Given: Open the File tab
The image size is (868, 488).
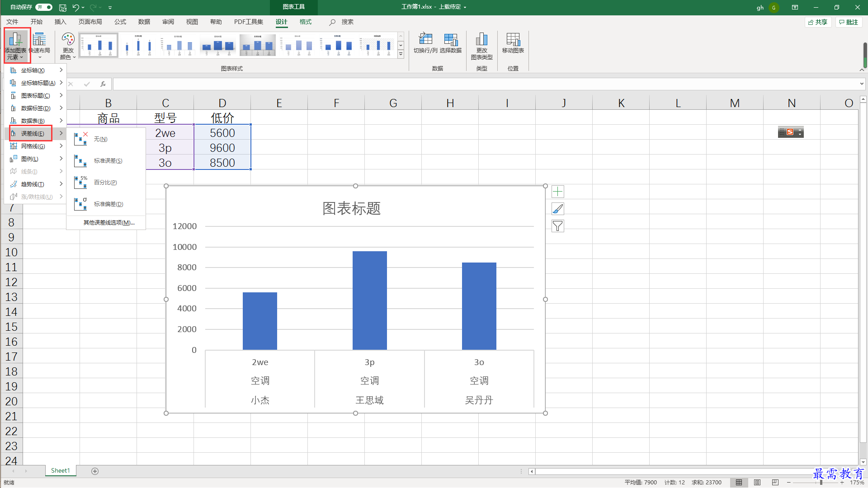Looking at the screenshot, I should (12, 22).
